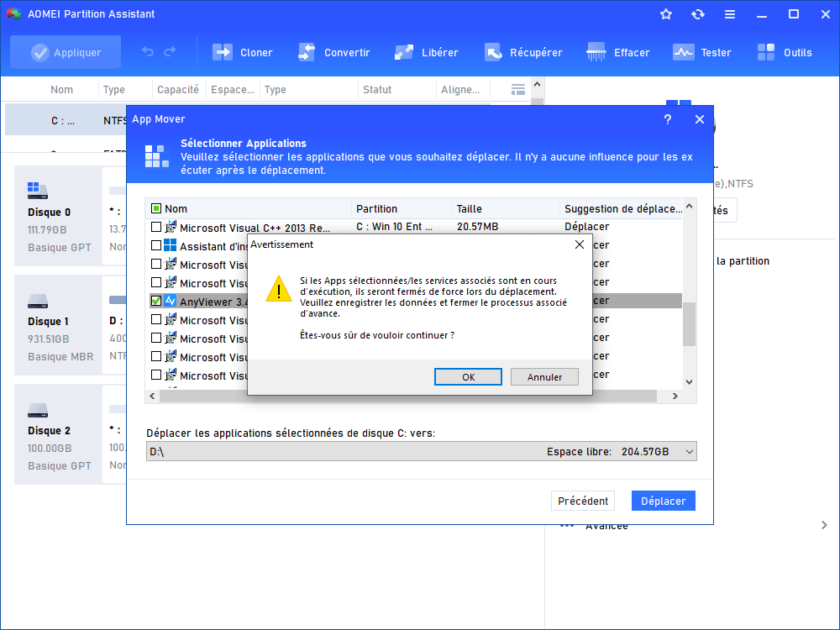The width and height of the screenshot is (840, 630).
Task: Click the Capacité column header in main window
Action: coord(178,90)
